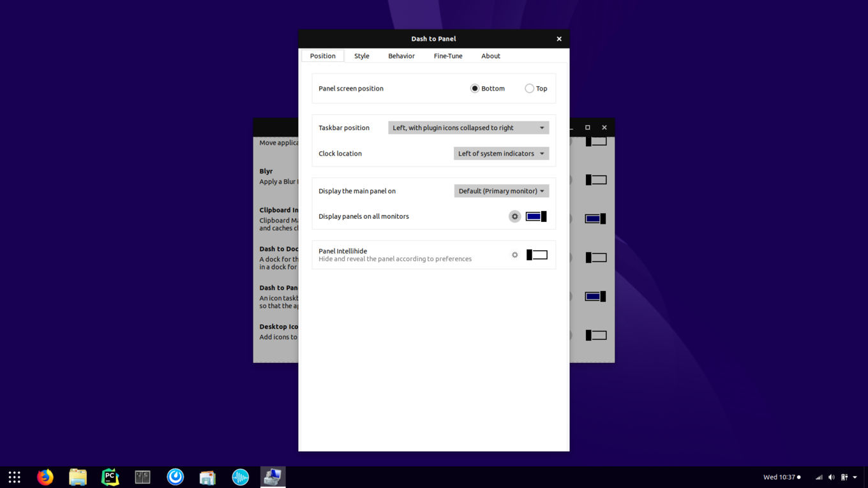
Task: Toggle the Blyr extension switch in background window
Action: click(596, 180)
